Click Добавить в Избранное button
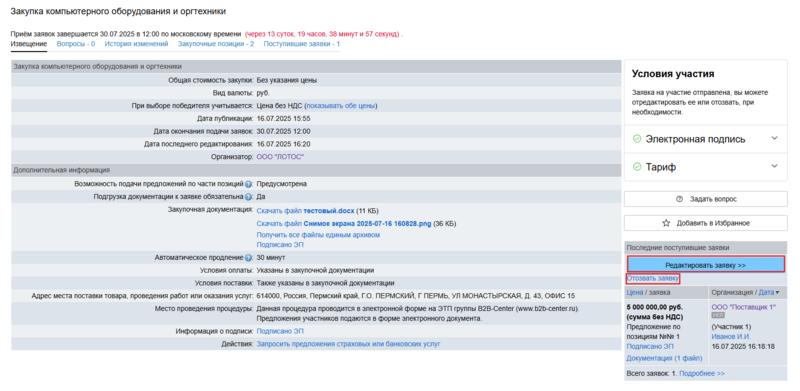 point(706,223)
